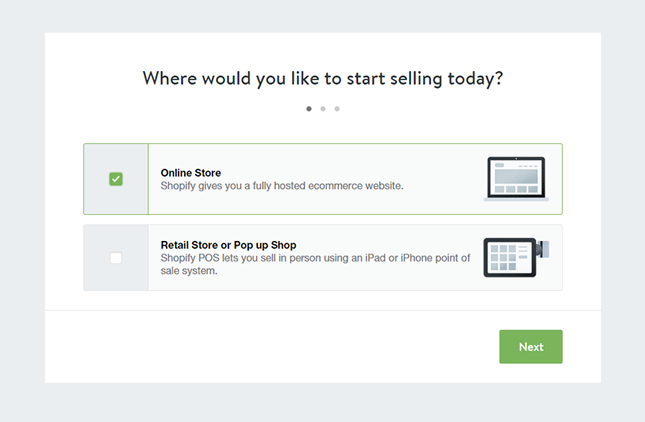Click the Where would you like to start selling heading
The width and height of the screenshot is (645, 422).
[x=323, y=78]
